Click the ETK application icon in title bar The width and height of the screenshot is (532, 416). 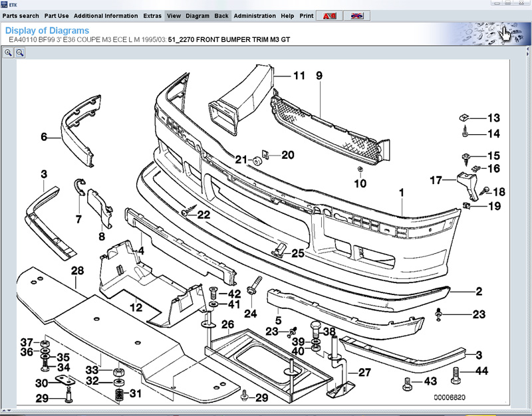(5, 4)
